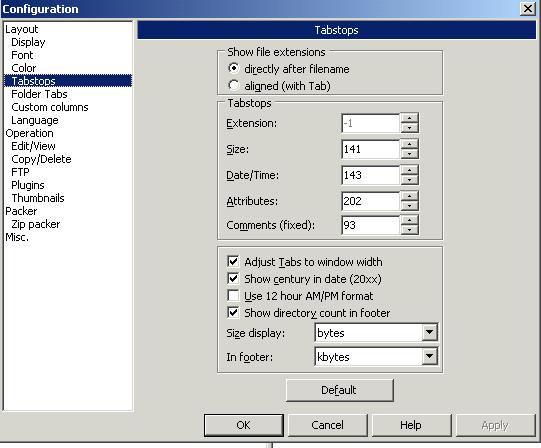Select Zip packer in the settings tree

[x=36, y=224]
